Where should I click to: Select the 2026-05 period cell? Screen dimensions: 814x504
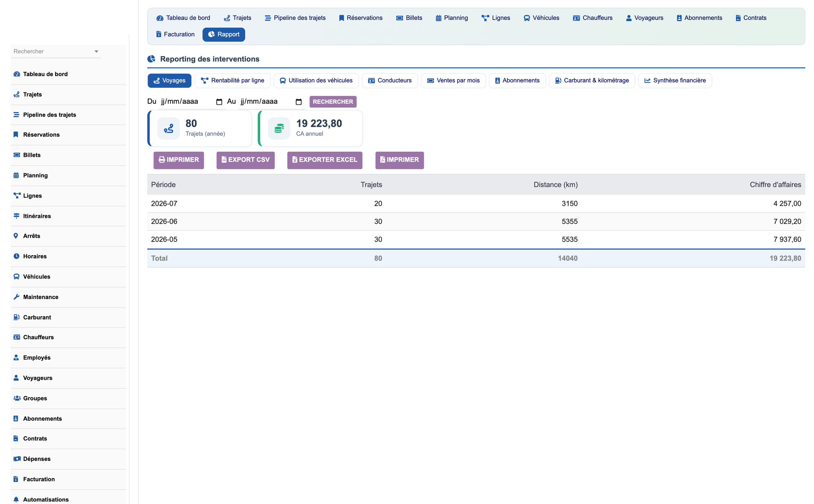coord(164,240)
